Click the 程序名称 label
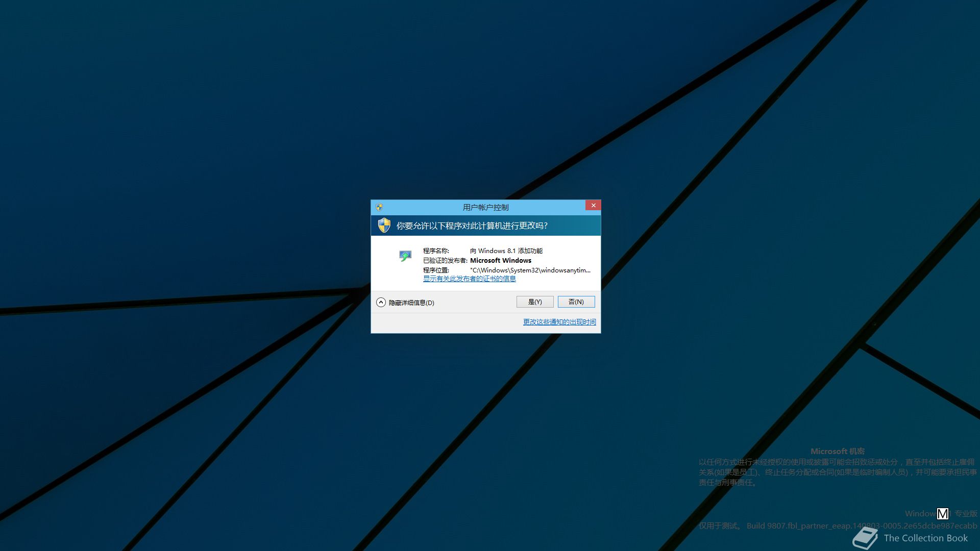 pyautogui.click(x=436, y=251)
